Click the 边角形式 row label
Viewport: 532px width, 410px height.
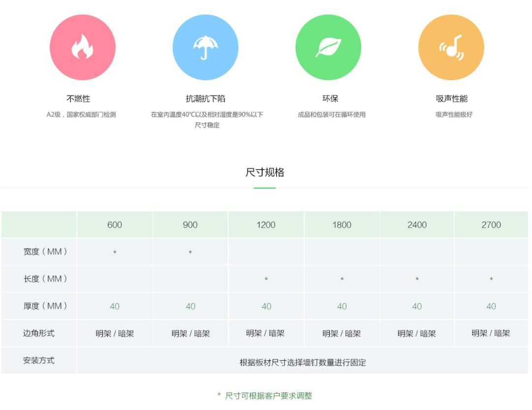[39, 333]
